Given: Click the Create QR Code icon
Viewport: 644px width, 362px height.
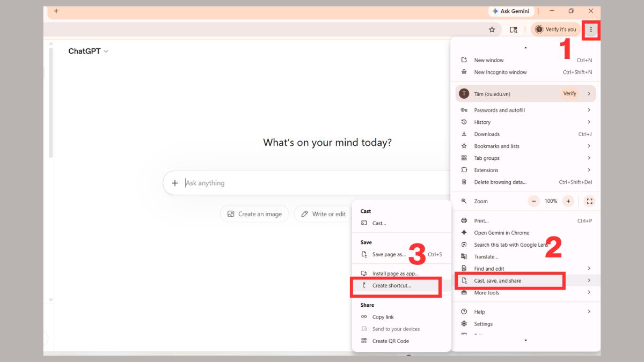Looking at the screenshot, I should (364, 341).
